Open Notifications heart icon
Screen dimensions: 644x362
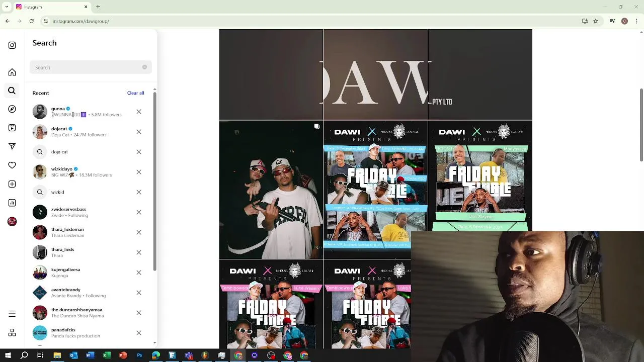point(12,165)
